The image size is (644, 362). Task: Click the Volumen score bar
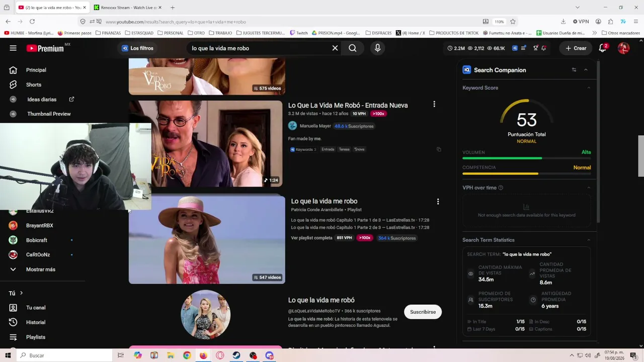click(527, 158)
